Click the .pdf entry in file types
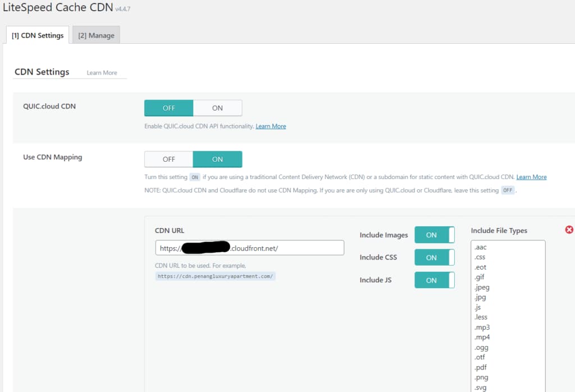Screen dimensions: 575x392 [x=481, y=367]
